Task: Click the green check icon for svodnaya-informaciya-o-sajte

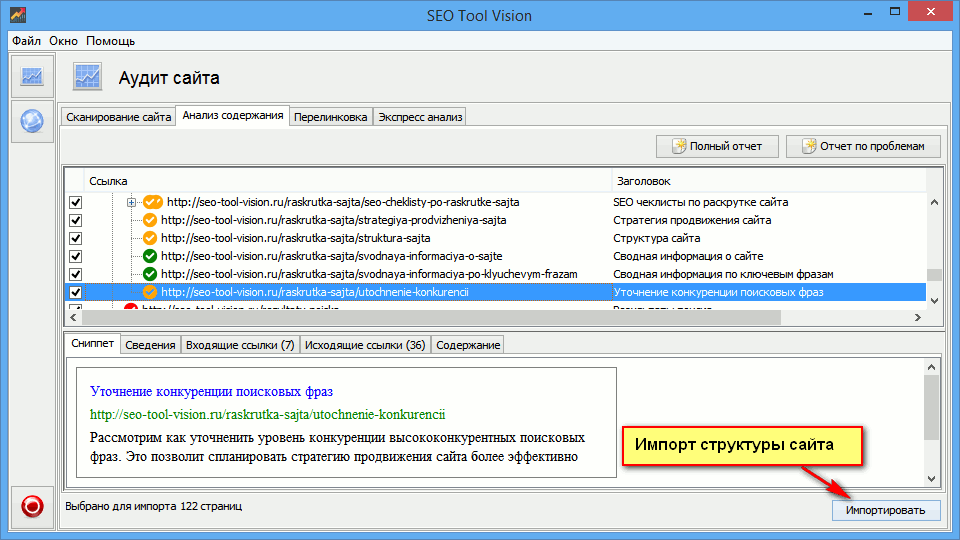Action: click(x=150, y=256)
